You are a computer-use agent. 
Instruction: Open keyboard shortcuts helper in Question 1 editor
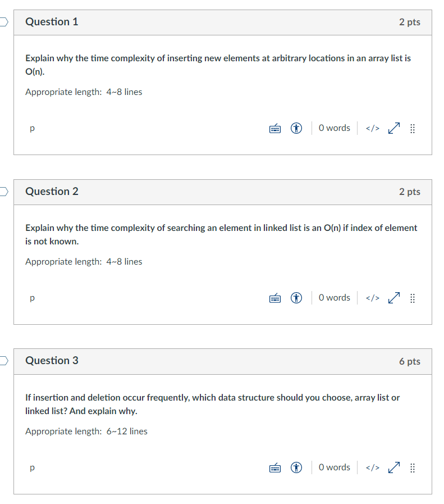[x=275, y=128]
